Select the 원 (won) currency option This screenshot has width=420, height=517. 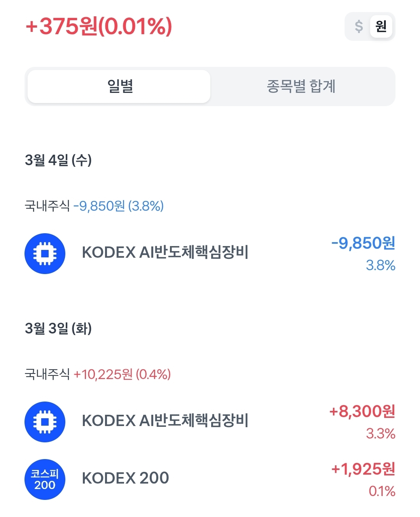[381, 26]
